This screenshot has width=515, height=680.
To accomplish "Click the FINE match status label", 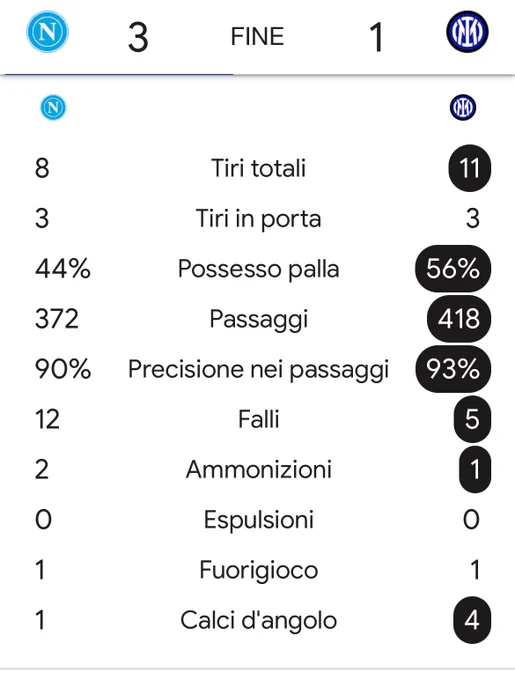I will coord(258,36).
